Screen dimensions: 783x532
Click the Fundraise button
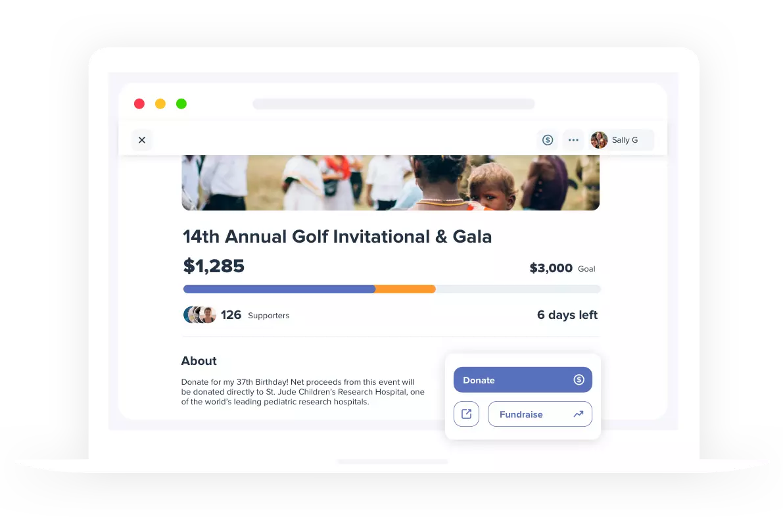tap(540, 414)
